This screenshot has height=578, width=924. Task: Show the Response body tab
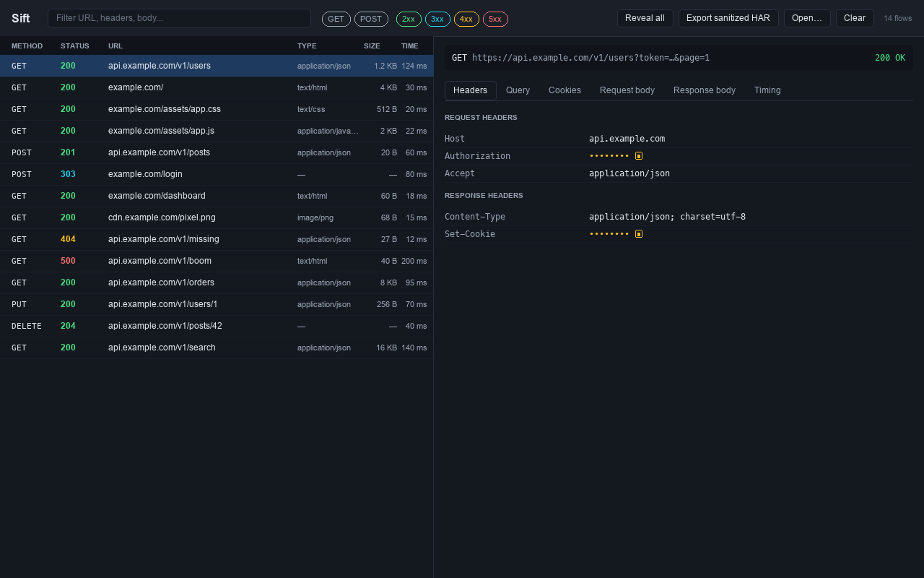(x=705, y=90)
